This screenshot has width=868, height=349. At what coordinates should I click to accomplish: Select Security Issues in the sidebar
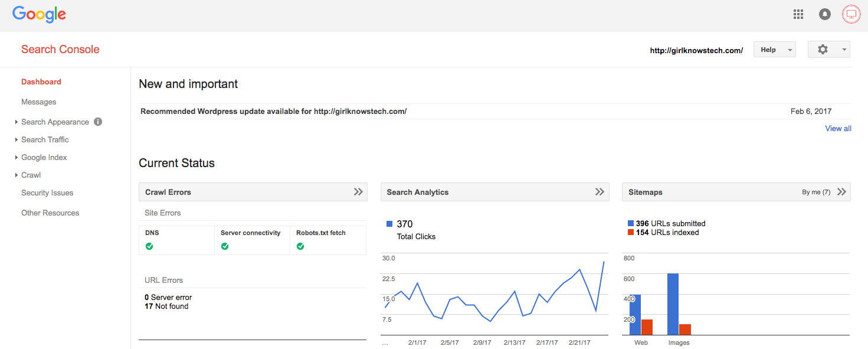tap(47, 193)
